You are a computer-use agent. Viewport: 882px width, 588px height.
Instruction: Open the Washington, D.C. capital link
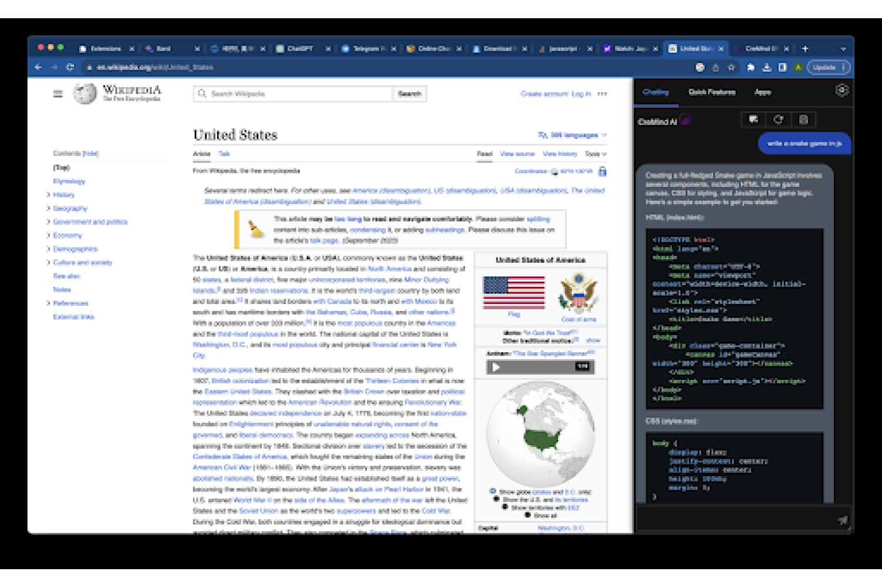point(561,528)
